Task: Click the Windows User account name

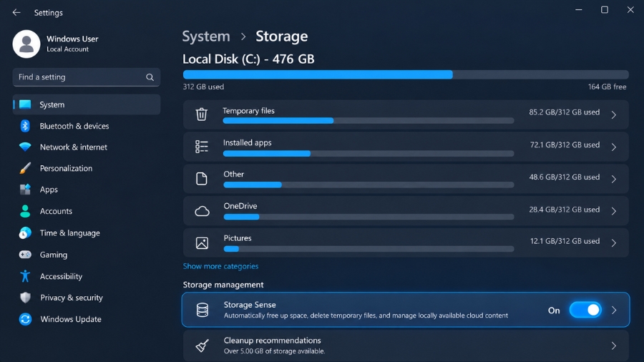Action: [72, 39]
